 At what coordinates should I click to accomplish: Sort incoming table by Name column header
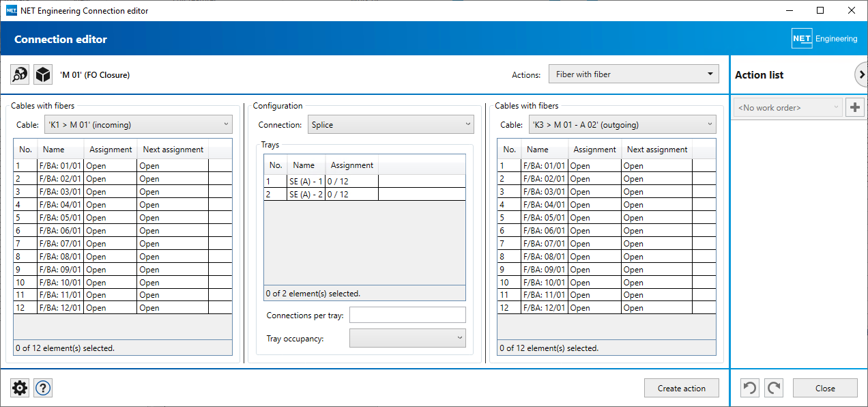pyautogui.click(x=60, y=149)
